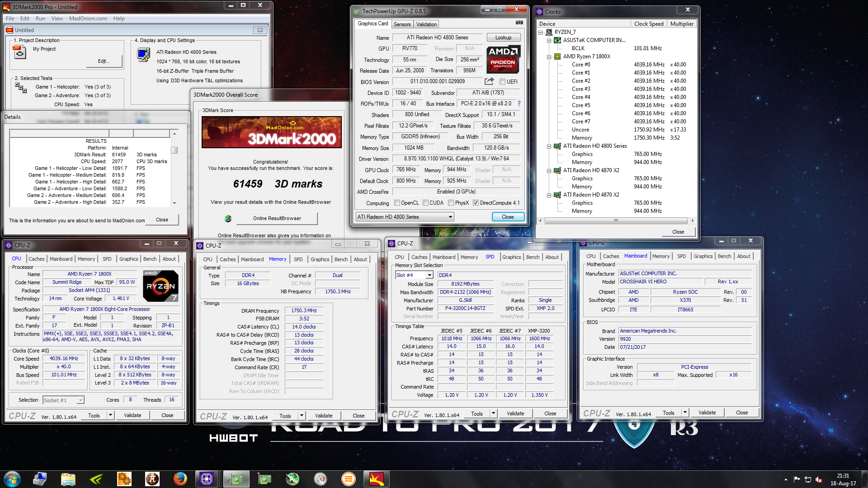Click the 3DMark2000 banner image

pos(272,132)
